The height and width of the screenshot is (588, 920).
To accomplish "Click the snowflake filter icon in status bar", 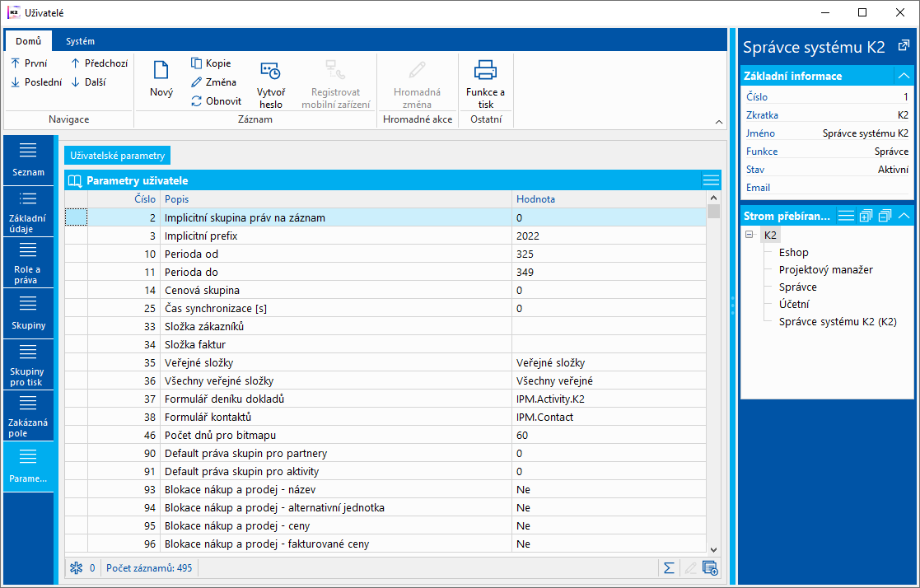I will coord(76,567).
